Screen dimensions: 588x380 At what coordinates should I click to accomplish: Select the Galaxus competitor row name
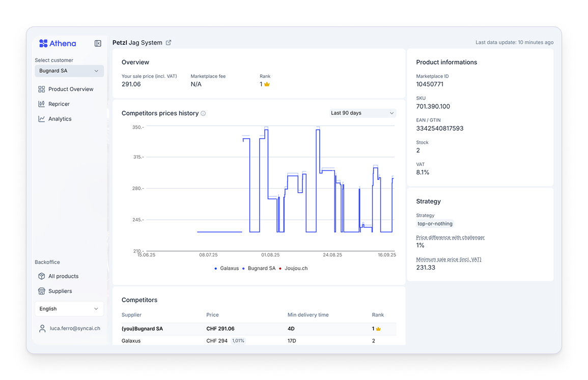(131, 341)
